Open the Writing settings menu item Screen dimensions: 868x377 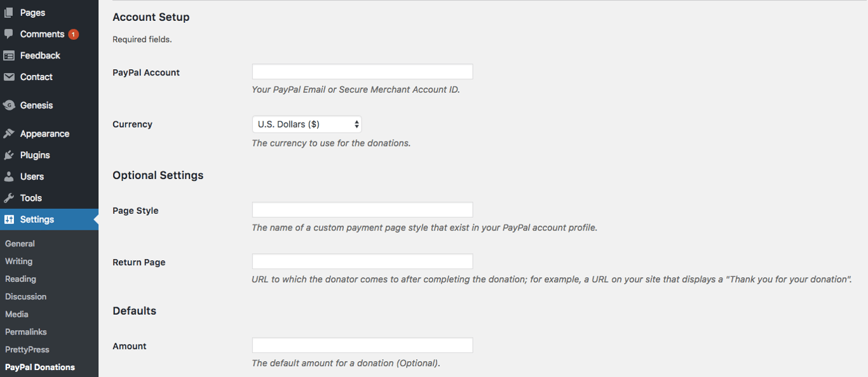pyautogui.click(x=18, y=261)
